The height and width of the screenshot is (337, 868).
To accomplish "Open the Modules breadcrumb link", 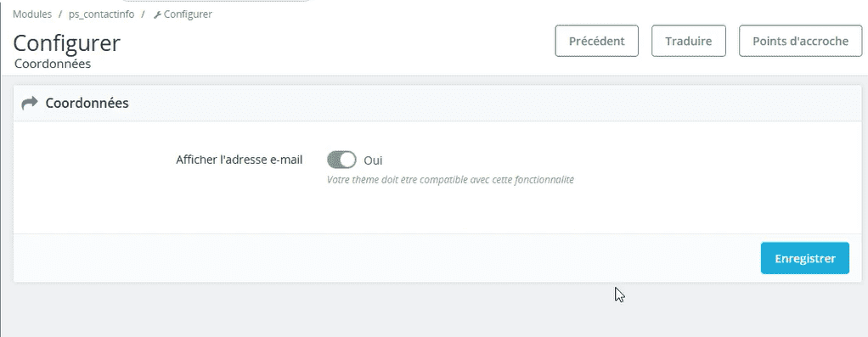I will [x=32, y=14].
